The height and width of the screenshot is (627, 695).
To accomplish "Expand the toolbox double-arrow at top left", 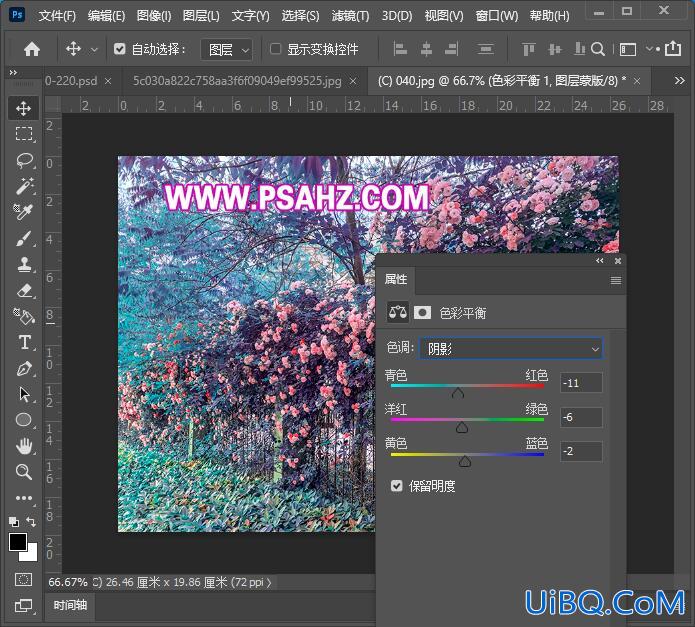I will point(13,72).
